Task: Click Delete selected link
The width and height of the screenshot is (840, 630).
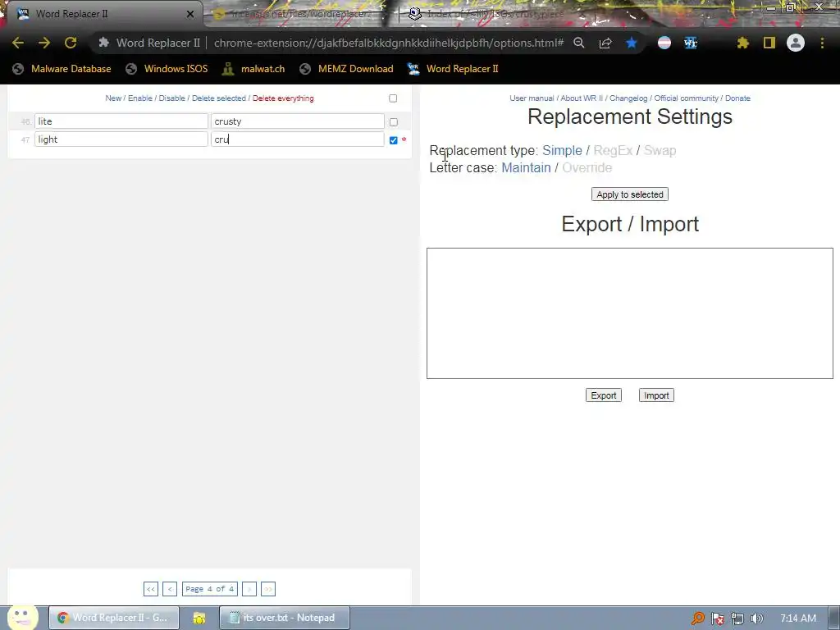Action: (218, 98)
